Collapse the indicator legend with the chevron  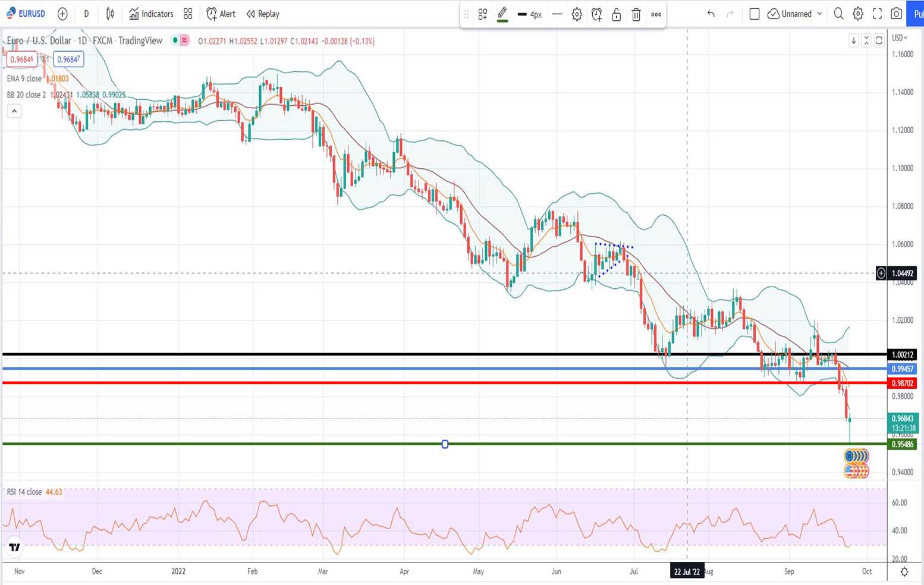coord(14,111)
